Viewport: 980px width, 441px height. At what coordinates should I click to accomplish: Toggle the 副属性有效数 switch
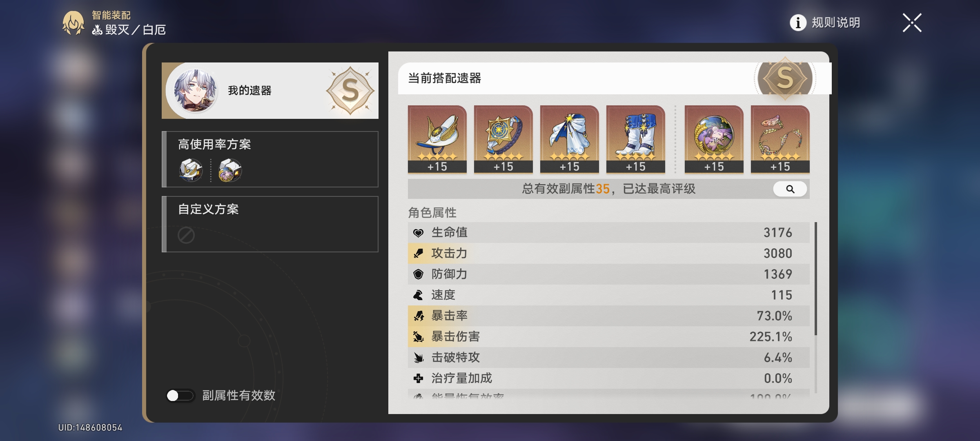[180, 395]
